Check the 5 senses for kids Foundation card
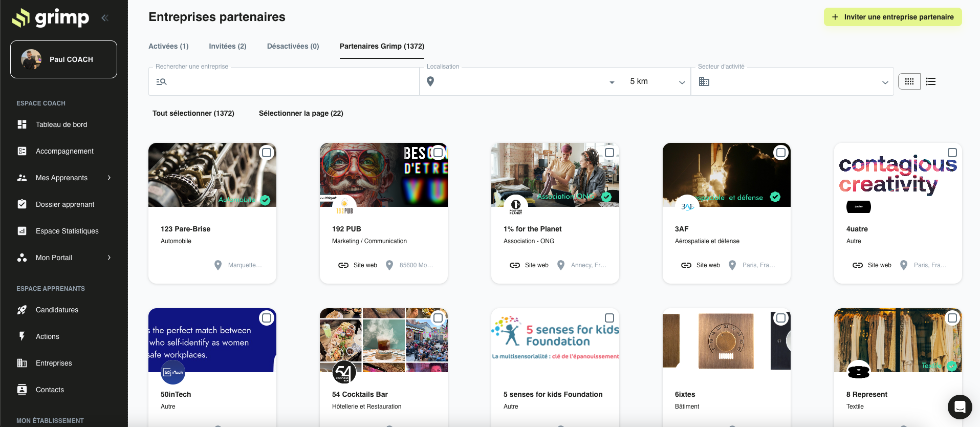Viewport: 980px width, 427px height. (x=609, y=318)
